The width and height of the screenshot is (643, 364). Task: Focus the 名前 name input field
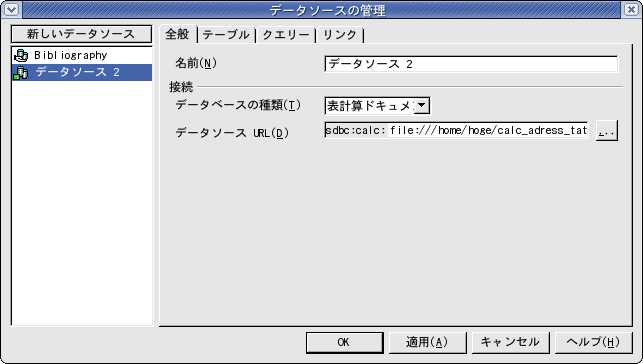tap(471, 64)
